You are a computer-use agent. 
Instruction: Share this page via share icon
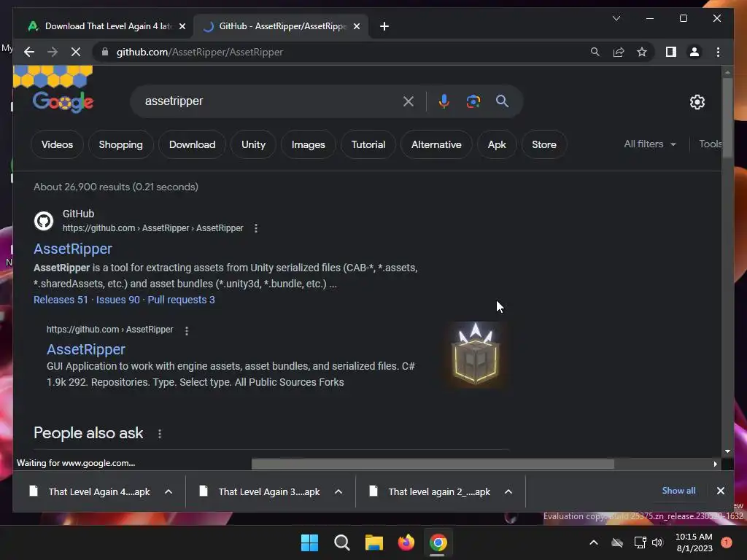click(x=619, y=52)
